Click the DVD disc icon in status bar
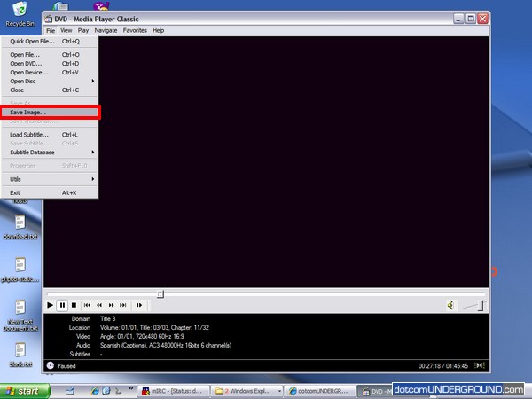The height and width of the screenshot is (399, 532). click(51, 365)
